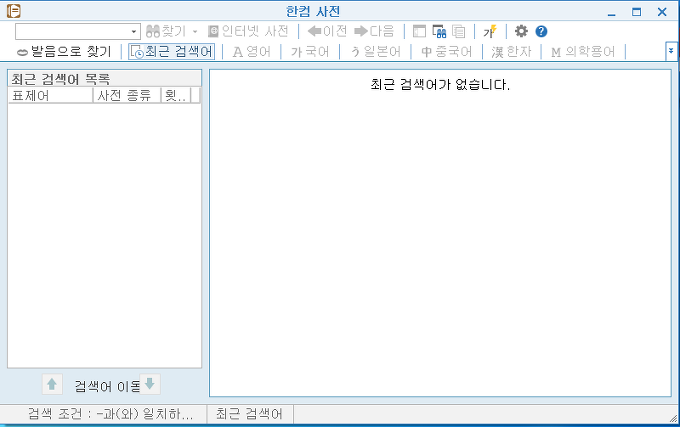
Task: Open help with the question mark icon
Action: pyautogui.click(x=541, y=31)
